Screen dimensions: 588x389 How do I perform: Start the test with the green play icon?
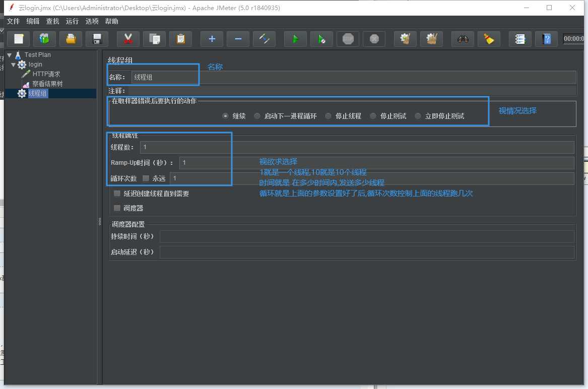(x=295, y=39)
